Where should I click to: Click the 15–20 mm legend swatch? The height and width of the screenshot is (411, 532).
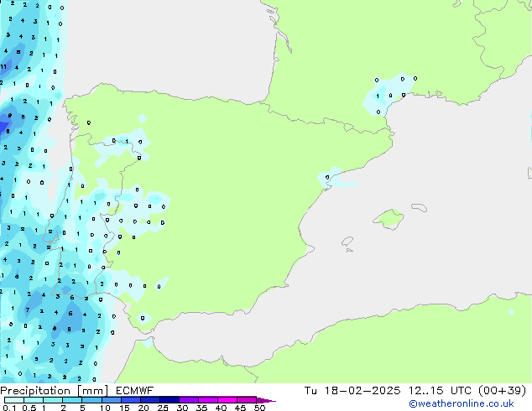(130, 400)
